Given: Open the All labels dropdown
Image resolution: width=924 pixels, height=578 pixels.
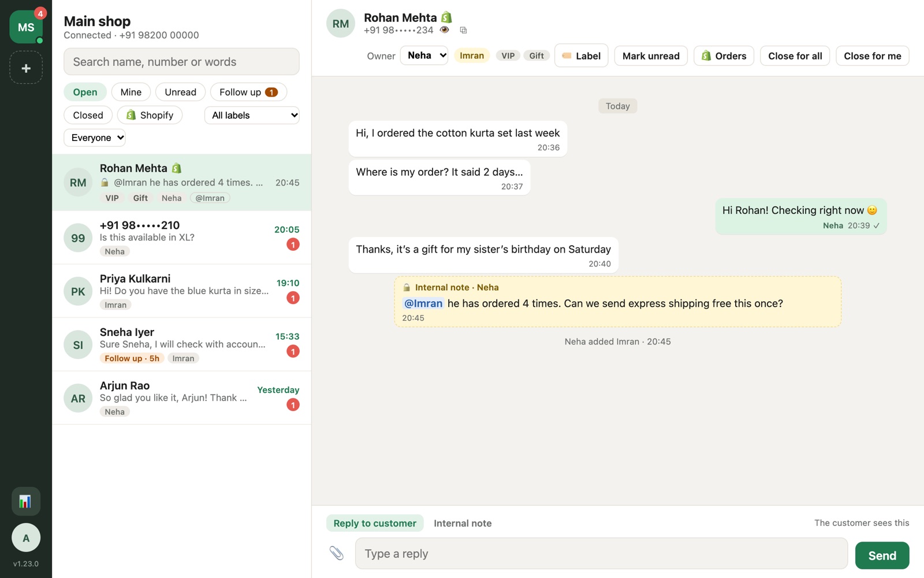Looking at the screenshot, I should [x=252, y=115].
